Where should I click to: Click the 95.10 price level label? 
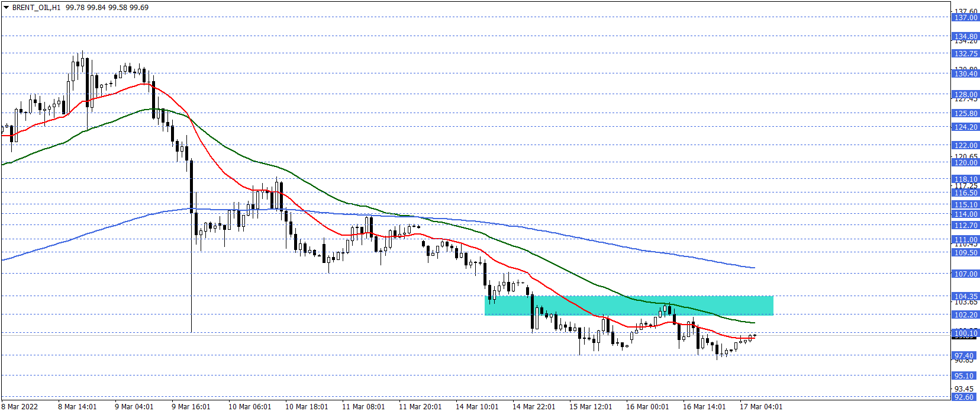(x=965, y=376)
